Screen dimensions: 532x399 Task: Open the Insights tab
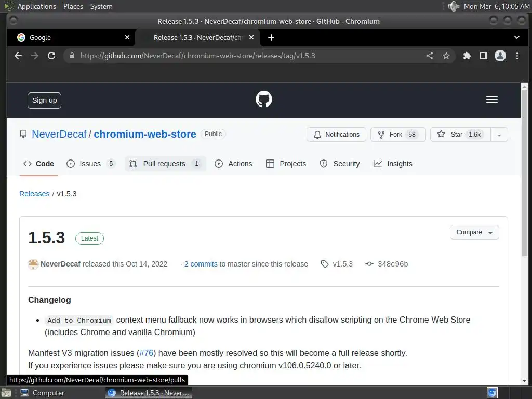(393, 164)
